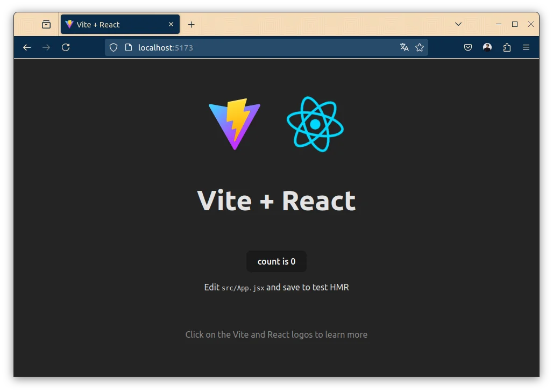
Task: Minimize the browser window
Action: (498, 24)
